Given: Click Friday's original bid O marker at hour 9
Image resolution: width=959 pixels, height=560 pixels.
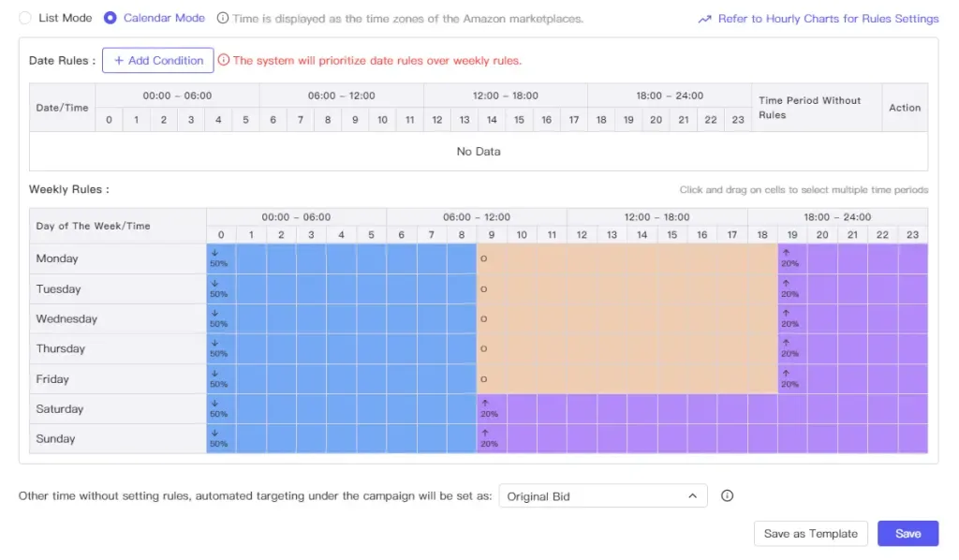Looking at the screenshot, I should [x=484, y=379].
